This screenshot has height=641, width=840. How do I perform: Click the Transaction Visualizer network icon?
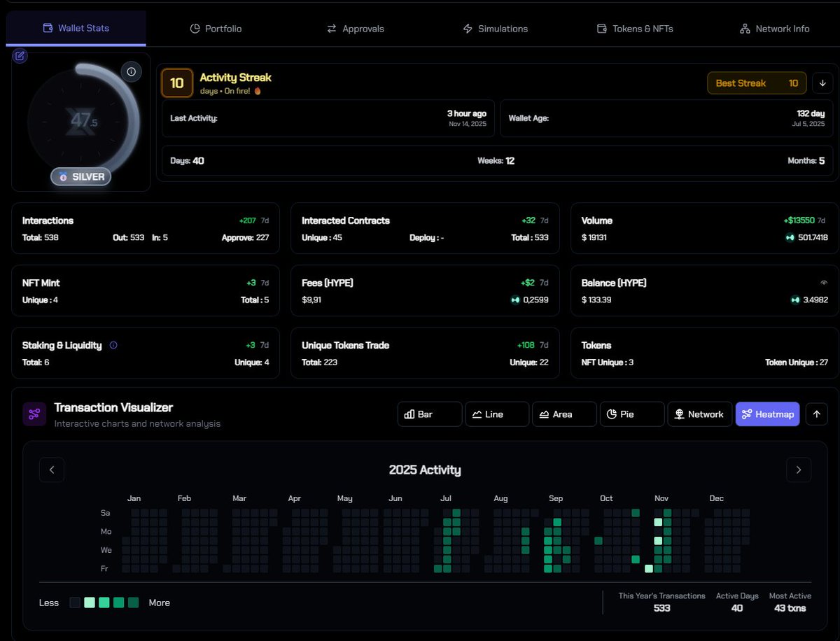(34, 414)
